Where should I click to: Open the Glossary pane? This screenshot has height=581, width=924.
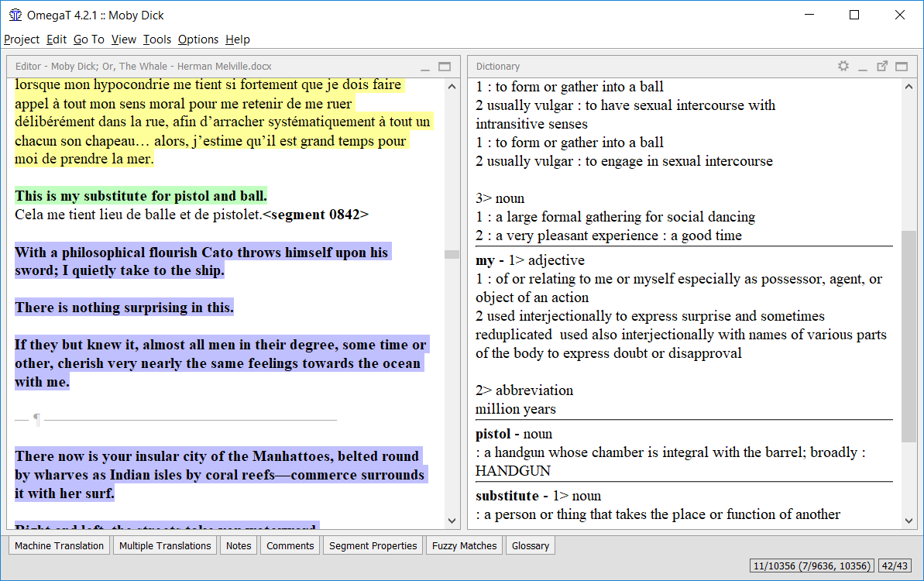531,545
